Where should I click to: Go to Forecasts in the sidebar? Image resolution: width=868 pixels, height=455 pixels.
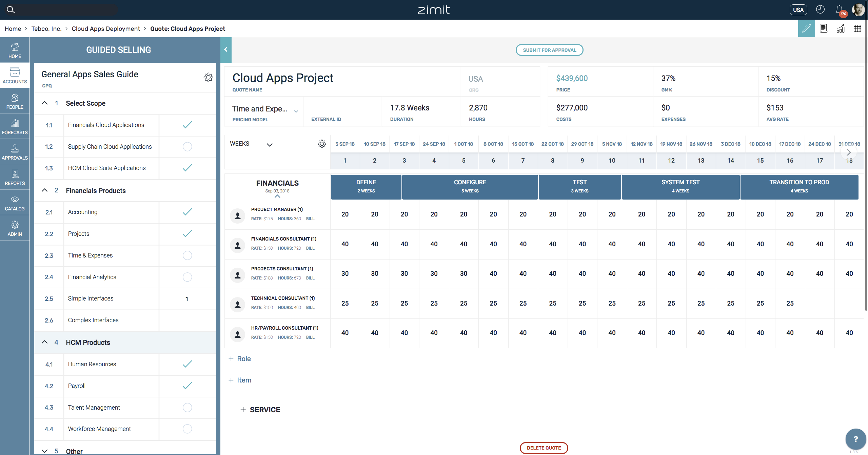(x=15, y=126)
